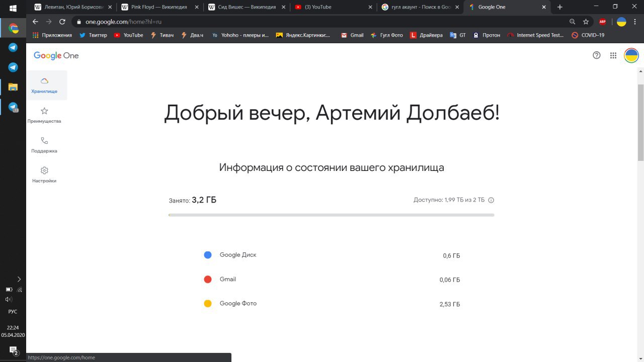Image resolution: width=644 pixels, height=362 pixels.
Task: Click the Google One logo
Action: (x=56, y=55)
